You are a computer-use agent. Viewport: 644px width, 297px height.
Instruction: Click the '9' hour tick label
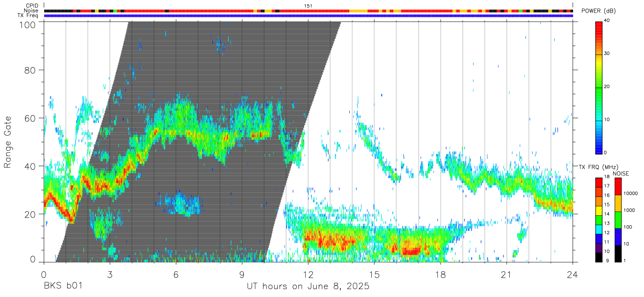pyautogui.click(x=242, y=274)
